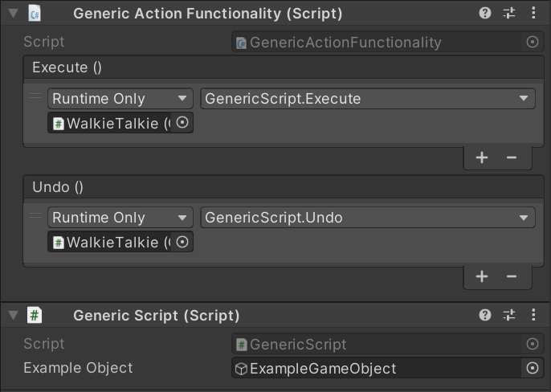
Task: Click object picker for Undo WalkieTalkie field
Action: click(182, 242)
